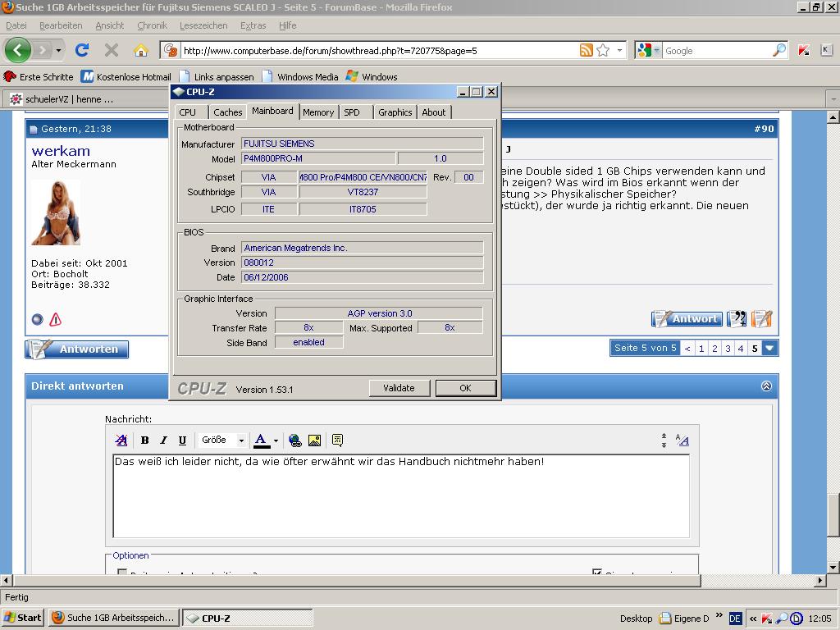
Task: Expand the hidden tray icons chevron
Action: (x=753, y=619)
